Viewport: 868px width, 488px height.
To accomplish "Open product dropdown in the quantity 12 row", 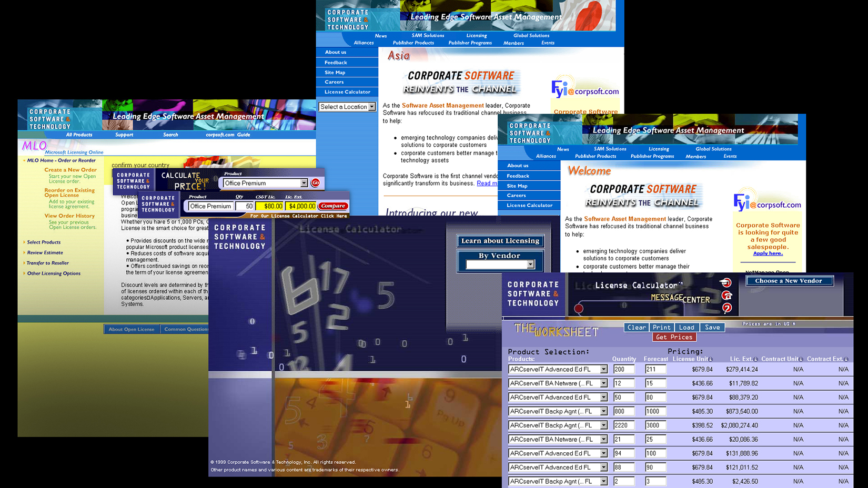I will click(558, 383).
